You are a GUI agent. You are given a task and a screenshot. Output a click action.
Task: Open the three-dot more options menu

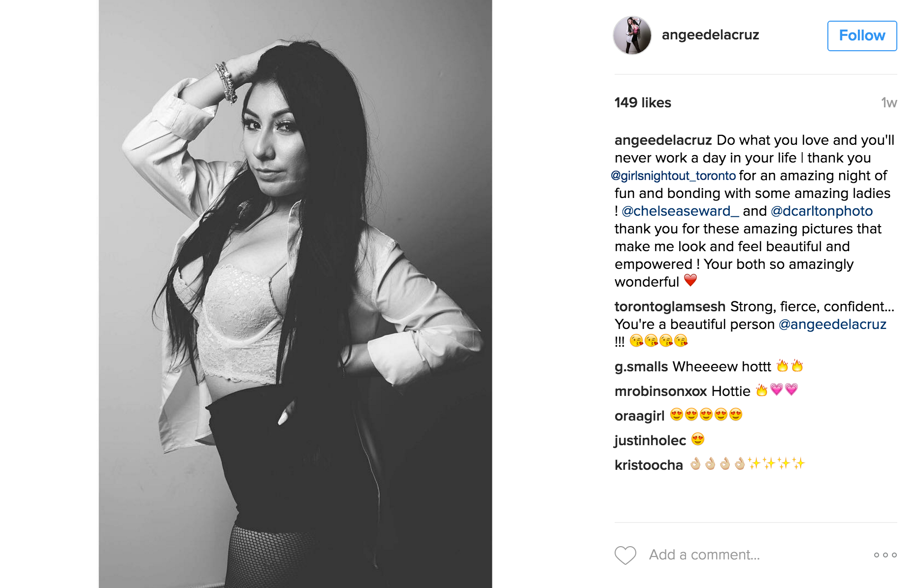tap(885, 555)
